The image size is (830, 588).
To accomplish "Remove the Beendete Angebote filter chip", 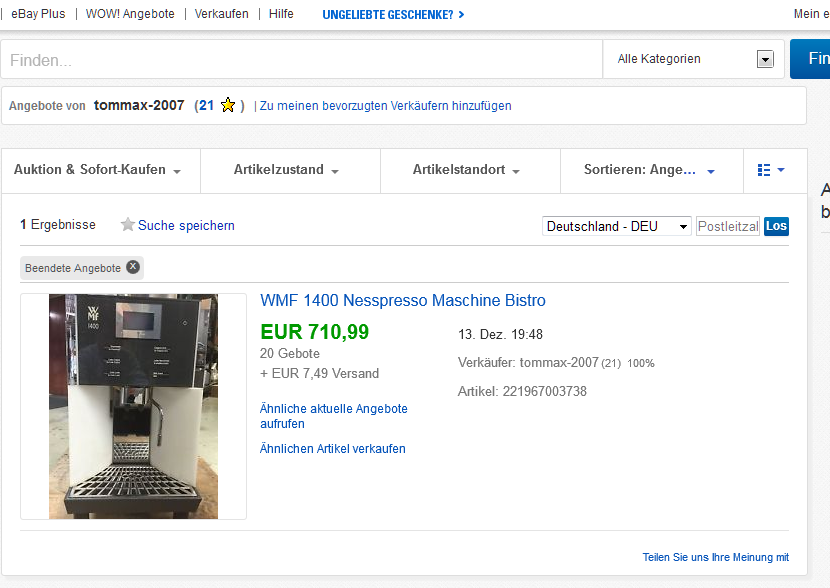I will [x=133, y=267].
